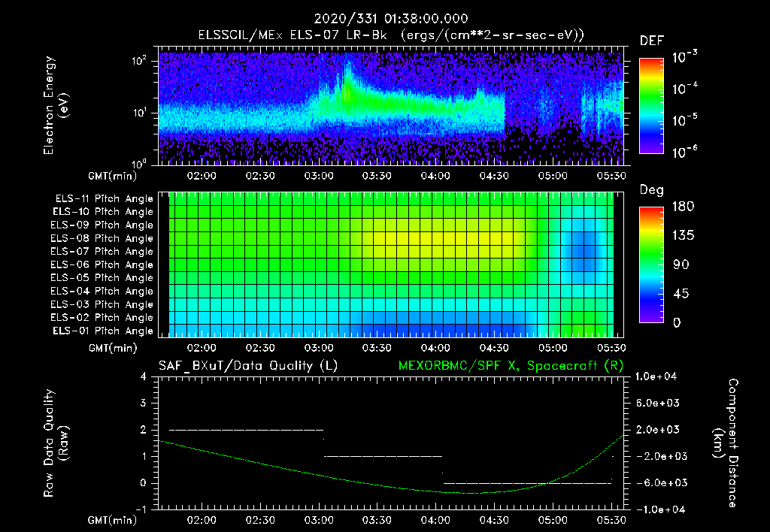
Task: Click the GMT(min) label under the spectrogram
Action: tap(113, 176)
